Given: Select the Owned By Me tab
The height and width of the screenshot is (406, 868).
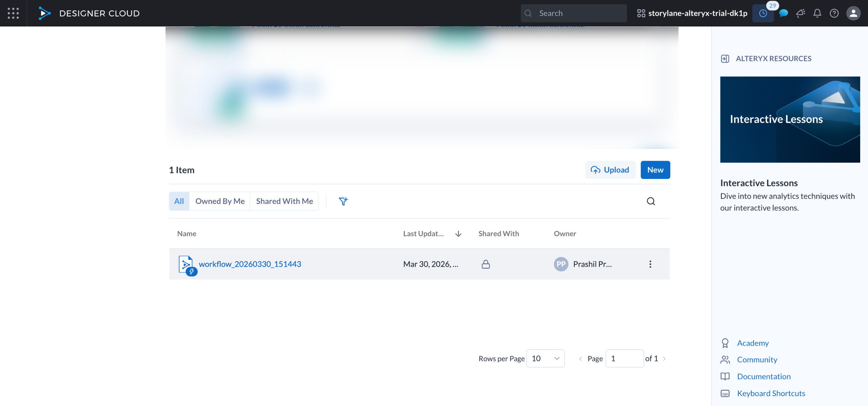Looking at the screenshot, I should point(220,201).
